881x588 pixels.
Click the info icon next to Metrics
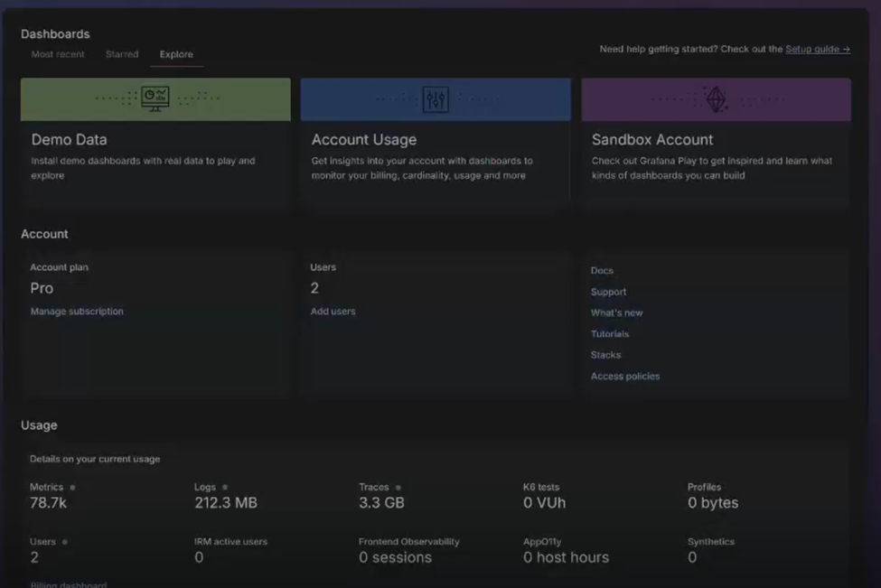point(73,488)
